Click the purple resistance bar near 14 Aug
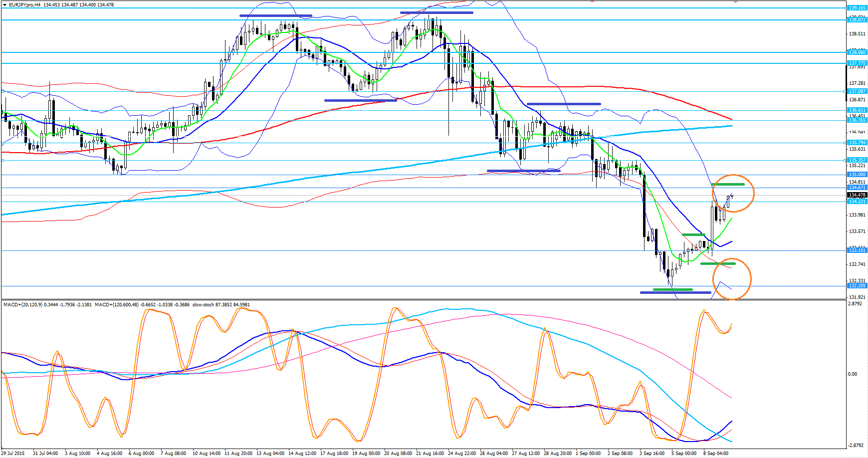 [275, 16]
